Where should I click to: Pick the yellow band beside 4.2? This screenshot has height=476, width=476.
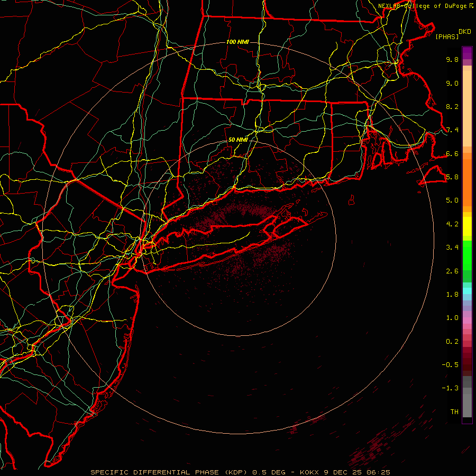467,226
